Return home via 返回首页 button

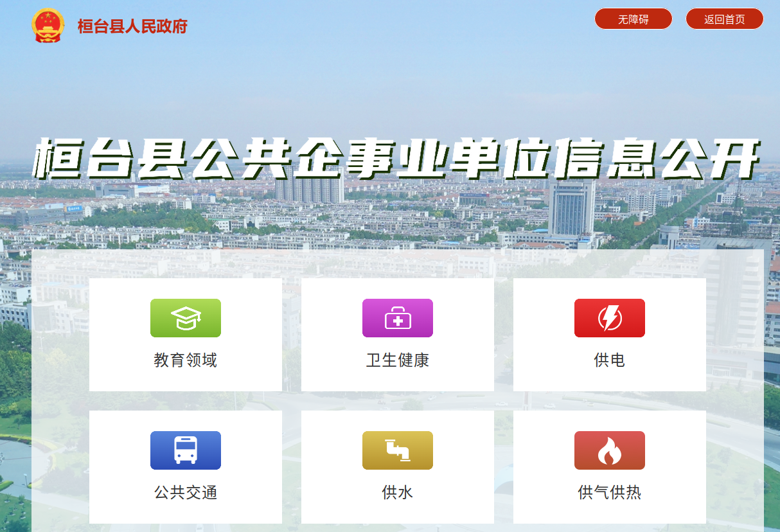[725, 19]
